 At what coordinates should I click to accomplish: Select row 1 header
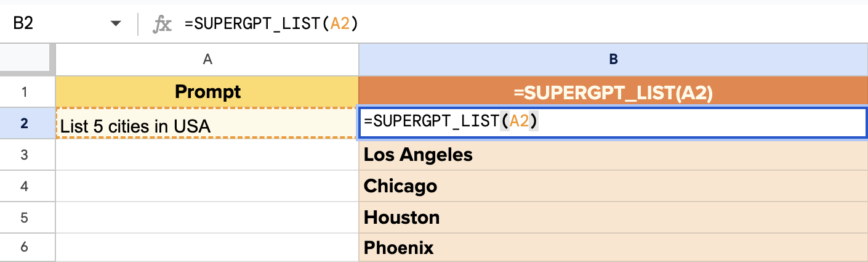point(25,92)
